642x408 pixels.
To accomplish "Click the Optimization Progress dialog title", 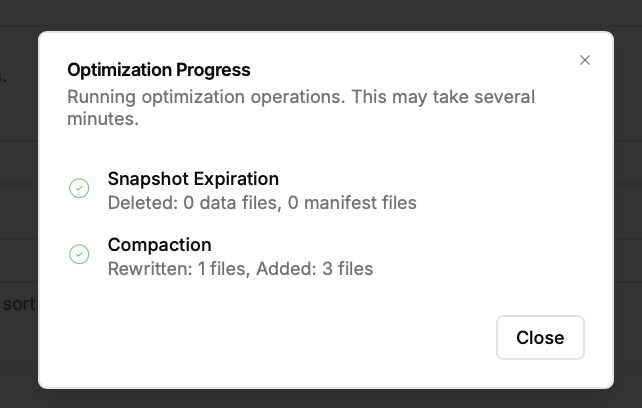I will click(158, 70).
